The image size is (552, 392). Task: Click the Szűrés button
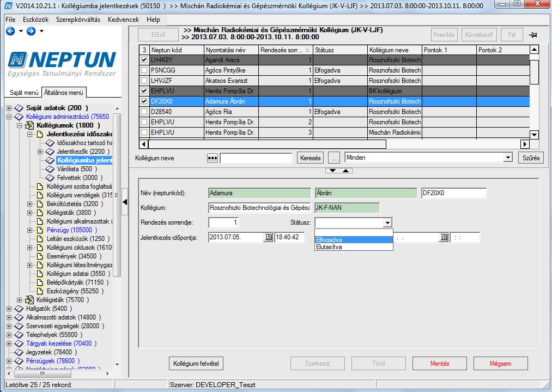pos(531,158)
